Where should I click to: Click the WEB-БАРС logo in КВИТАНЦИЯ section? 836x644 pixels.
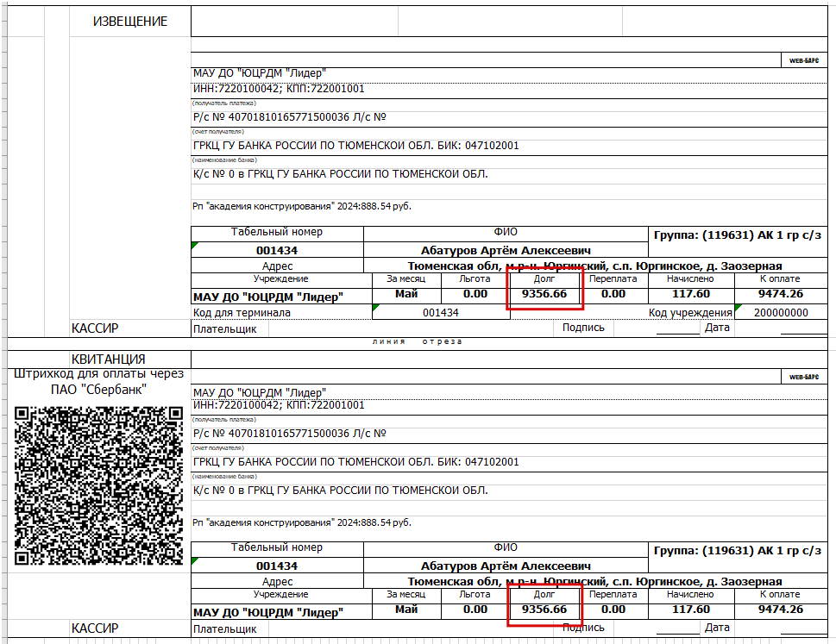click(x=804, y=377)
